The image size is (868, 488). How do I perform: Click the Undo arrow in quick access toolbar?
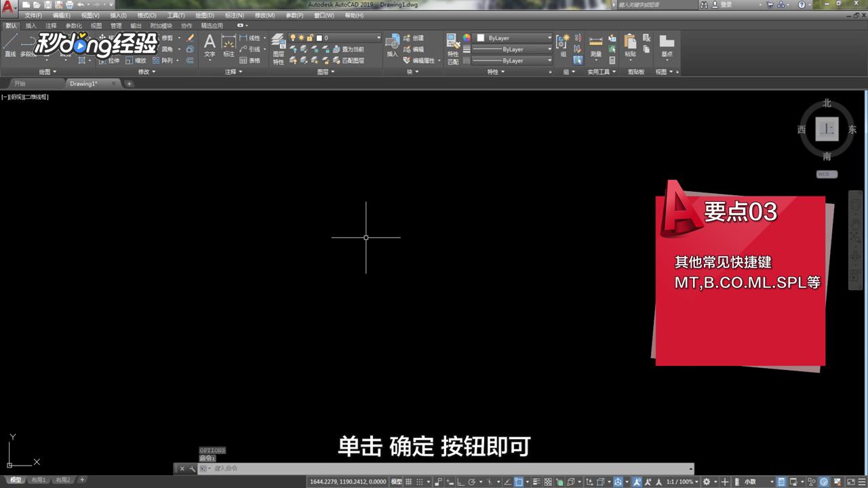click(x=81, y=5)
